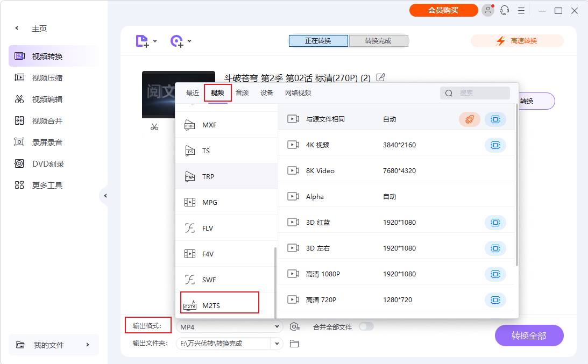Switch to the 转换完成 tab
This screenshot has width=588, height=364.
378,40
